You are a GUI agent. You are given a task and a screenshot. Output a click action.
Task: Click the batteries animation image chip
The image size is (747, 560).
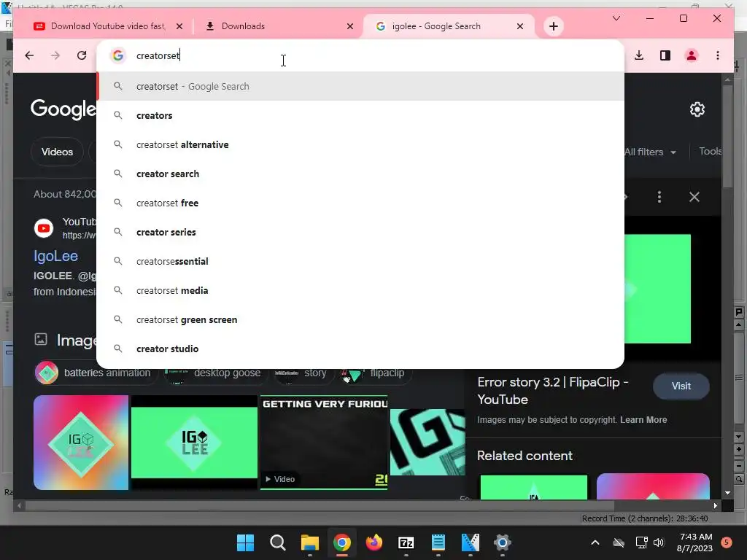pyautogui.click(x=96, y=373)
